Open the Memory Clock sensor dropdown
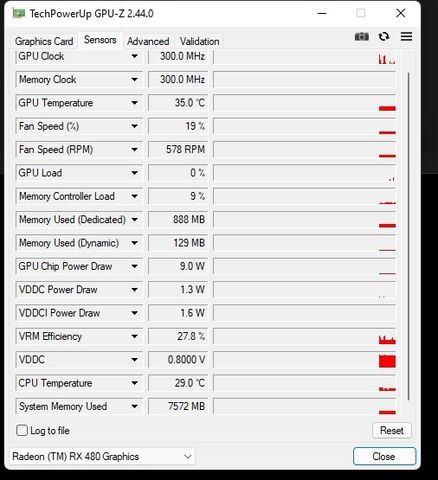Viewport: 438px width, 480px height. (x=135, y=79)
